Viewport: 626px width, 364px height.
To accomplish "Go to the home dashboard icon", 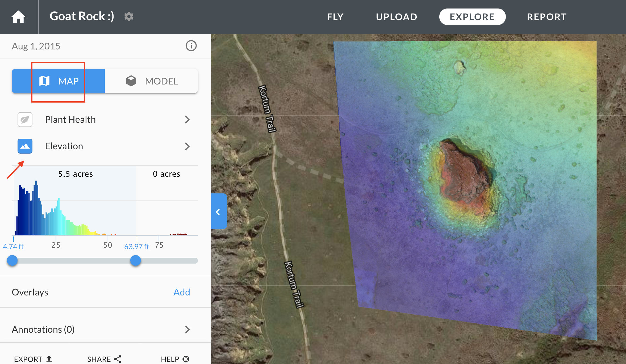I will pyautogui.click(x=18, y=17).
